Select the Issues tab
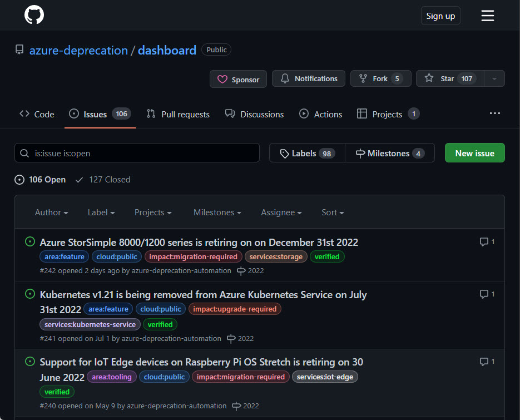 click(100, 114)
